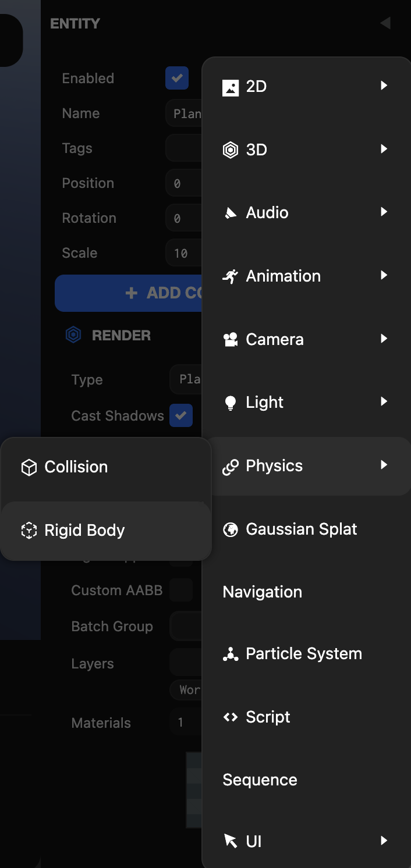
Task: Toggle the Enabled checkbox
Action: 176,78
